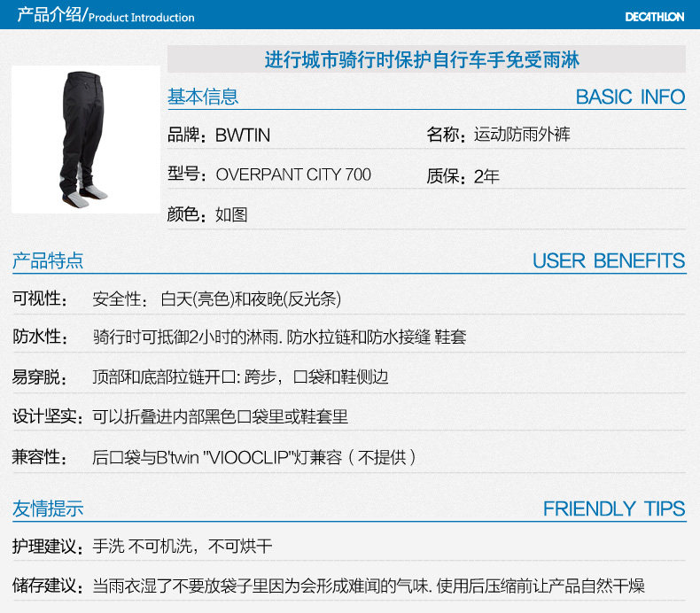Click the 可视性 row label

click(40, 299)
